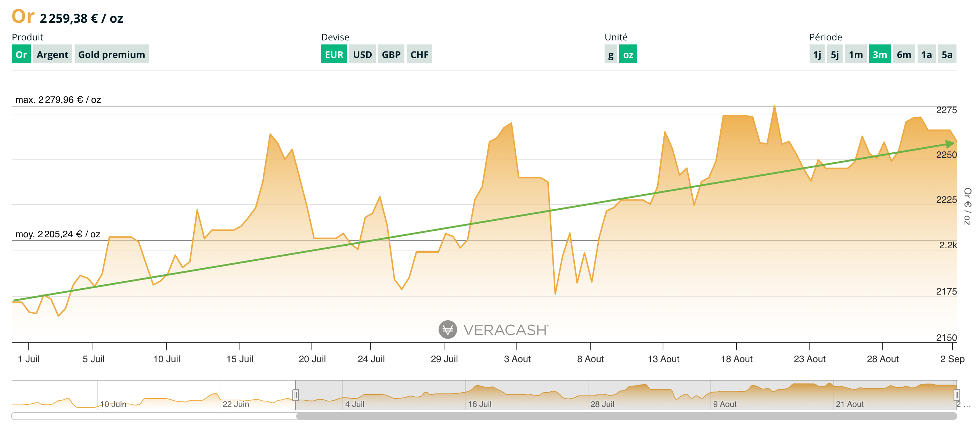This screenshot has height=429, width=980.
Task: Click the 2150 y-axis value
Action: pos(946,337)
